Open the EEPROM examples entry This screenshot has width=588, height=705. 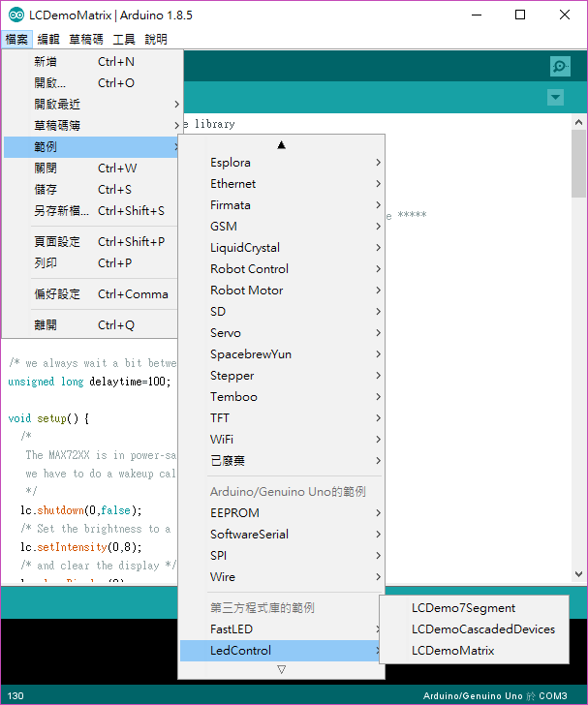[282, 512]
